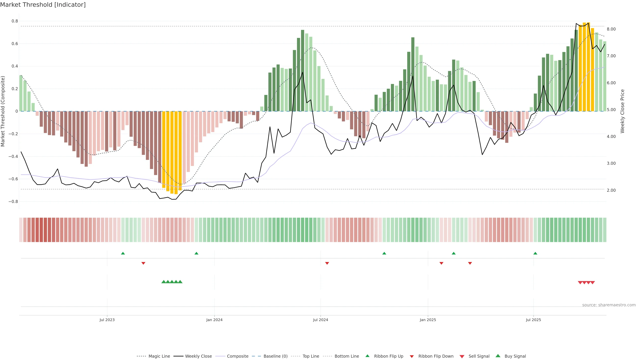The image size is (644, 362).
Task: Select the first green ribbon flip up marker
Action: point(123,253)
